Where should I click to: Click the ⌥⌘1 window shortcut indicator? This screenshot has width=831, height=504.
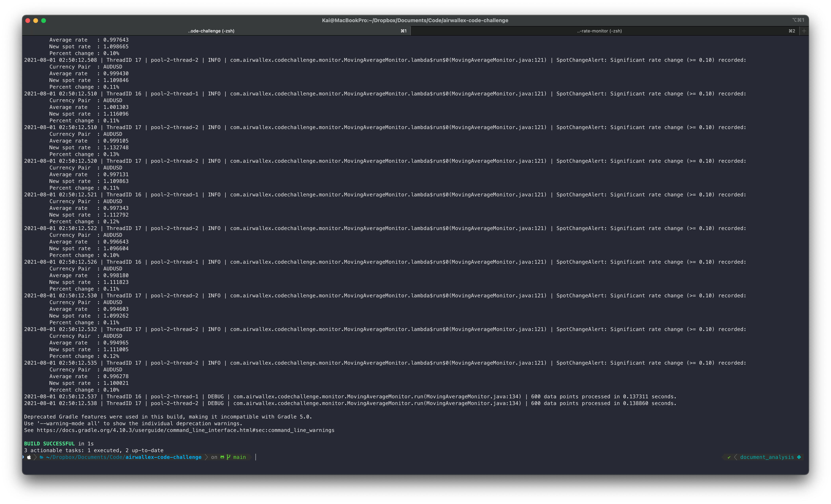[798, 20]
